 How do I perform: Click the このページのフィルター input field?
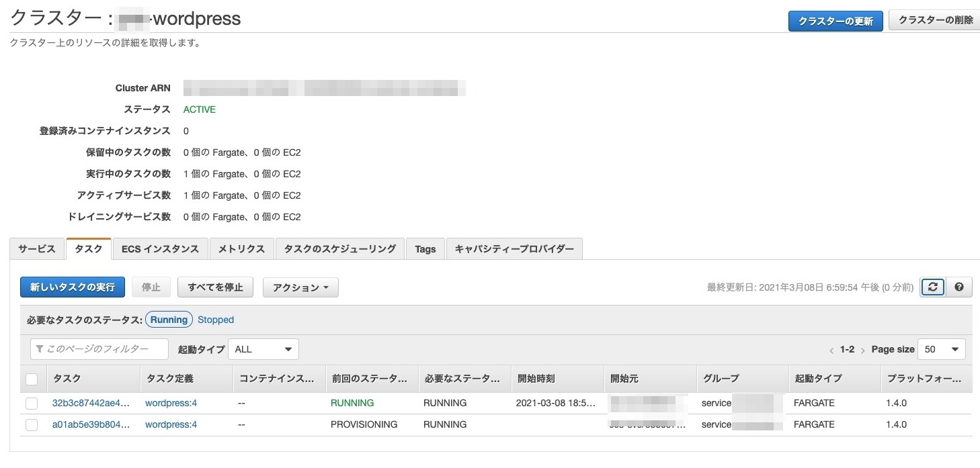99,349
